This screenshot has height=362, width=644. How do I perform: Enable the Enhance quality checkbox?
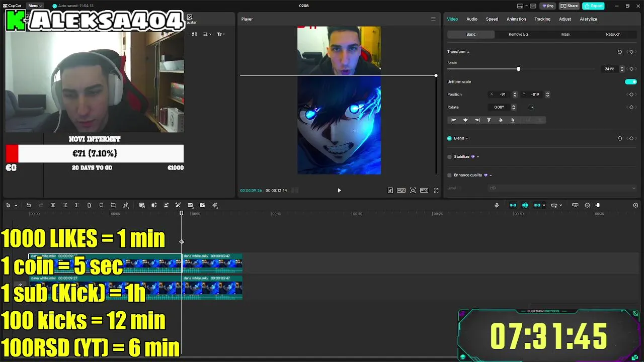point(449,175)
